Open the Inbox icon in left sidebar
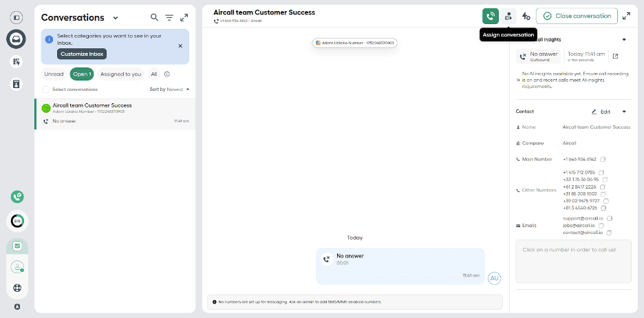Screen dimensions: 644x318 17,39
